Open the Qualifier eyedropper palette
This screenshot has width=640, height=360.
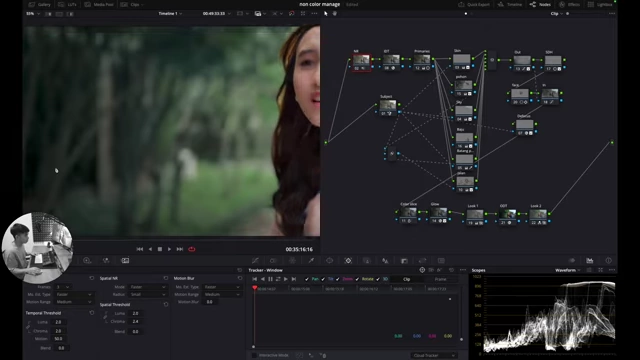tap(311, 260)
